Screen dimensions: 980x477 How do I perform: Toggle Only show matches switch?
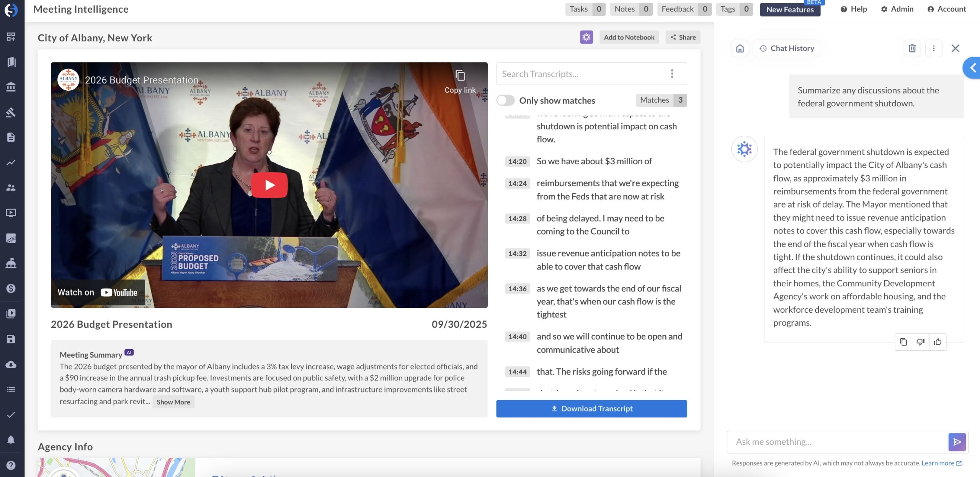point(505,100)
